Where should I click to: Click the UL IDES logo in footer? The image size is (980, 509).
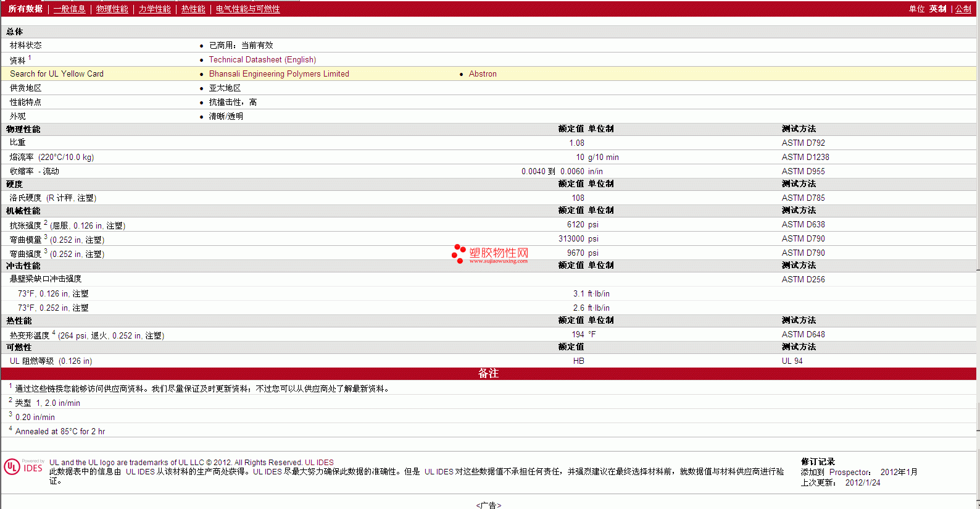click(x=23, y=467)
